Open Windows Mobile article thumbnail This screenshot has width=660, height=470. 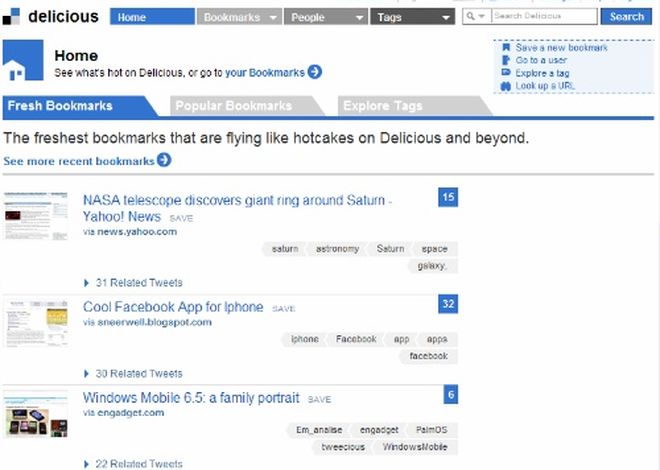click(36, 414)
